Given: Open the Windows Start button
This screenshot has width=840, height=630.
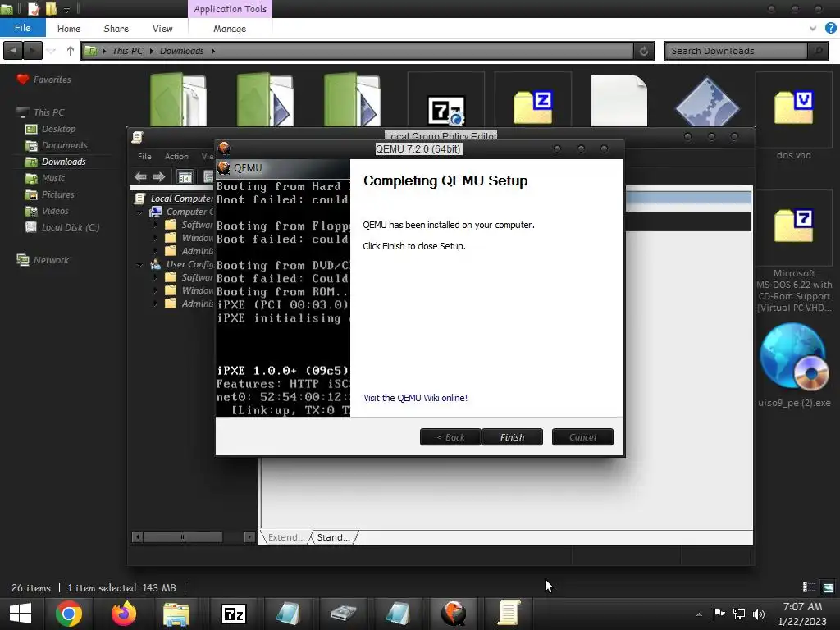Looking at the screenshot, I should click(21, 614).
